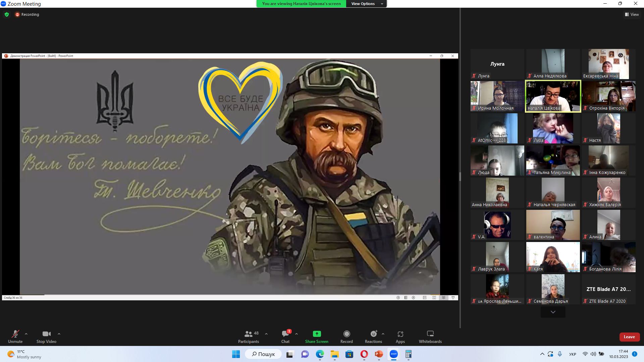
Task: Open Zoom Apps
Action: click(400, 337)
